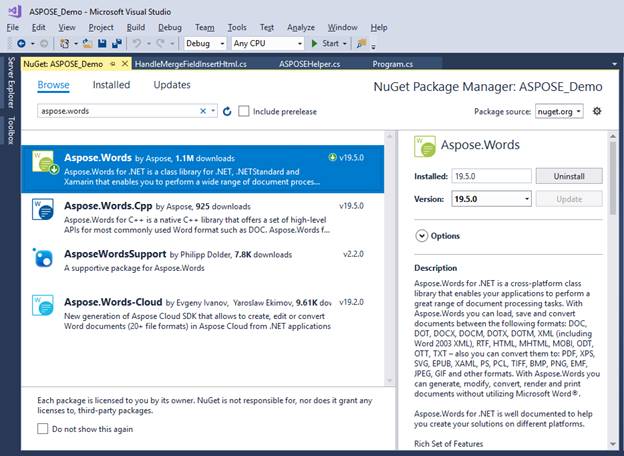Click the Redo toolbar icon
Screen dimensions: 624x456
pos(160,43)
